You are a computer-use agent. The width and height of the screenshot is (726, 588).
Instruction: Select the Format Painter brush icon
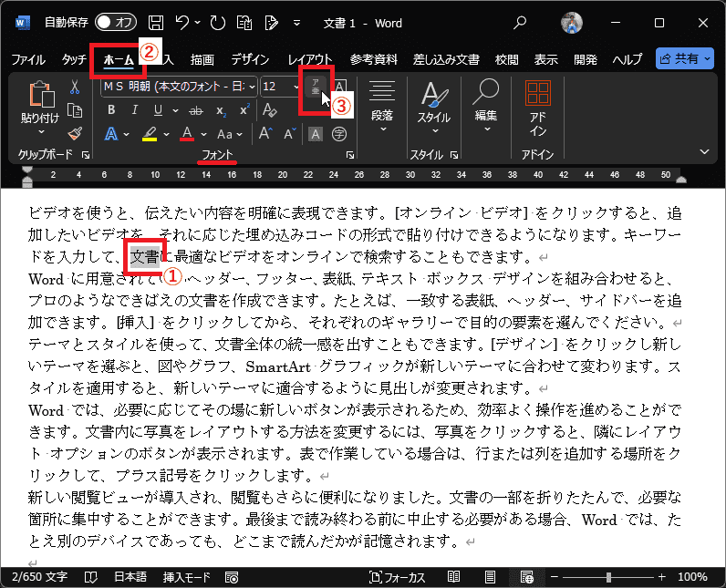tap(76, 134)
